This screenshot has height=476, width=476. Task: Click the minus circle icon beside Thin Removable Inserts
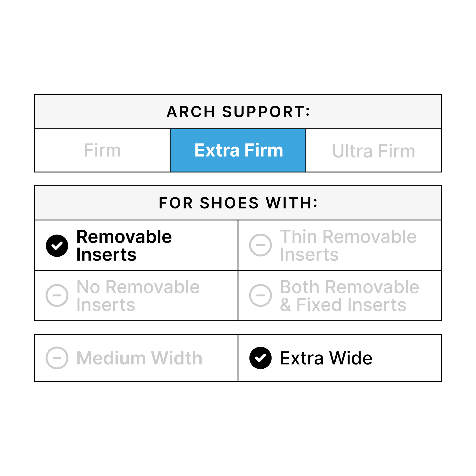click(261, 245)
